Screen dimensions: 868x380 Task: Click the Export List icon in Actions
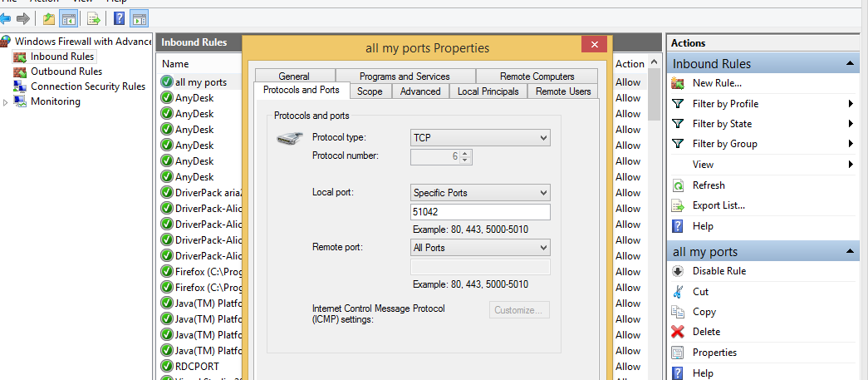point(678,205)
